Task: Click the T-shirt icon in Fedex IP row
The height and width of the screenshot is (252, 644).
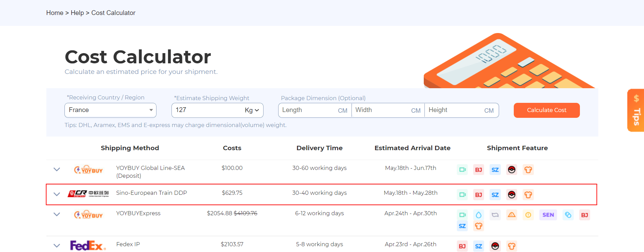Action: coord(512,246)
